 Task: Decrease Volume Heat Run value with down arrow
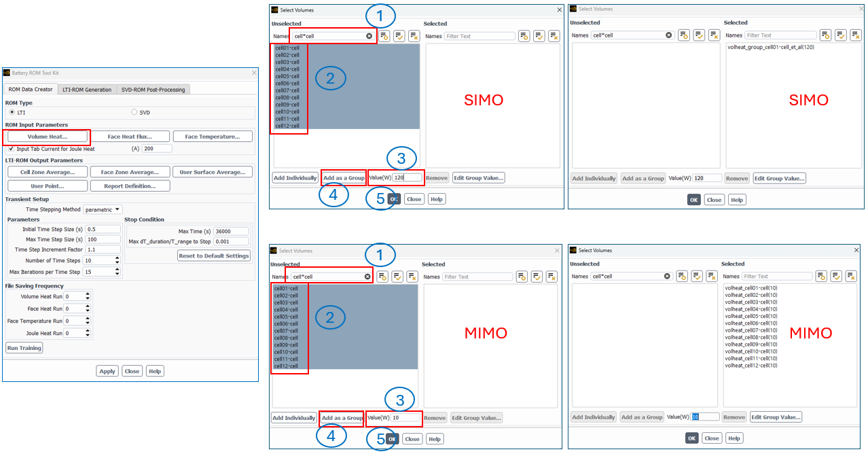pyautogui.click(x=89, y=298)
